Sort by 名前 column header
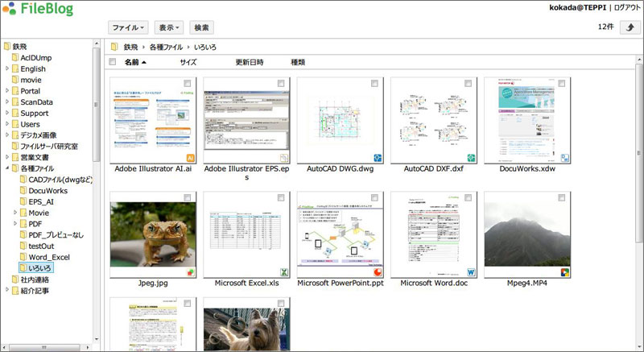 pos(135,63)
